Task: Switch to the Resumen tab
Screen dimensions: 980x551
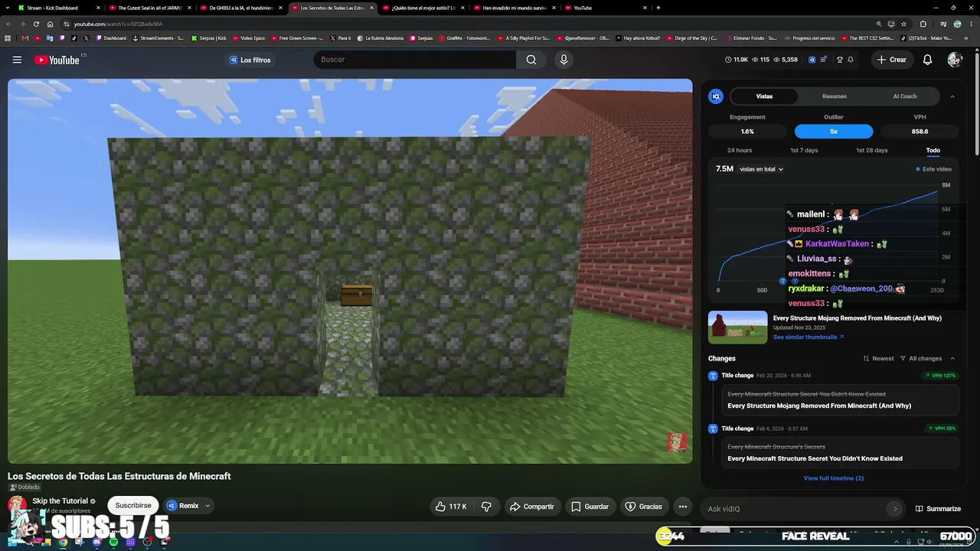Action: click(x=835, y=96)
